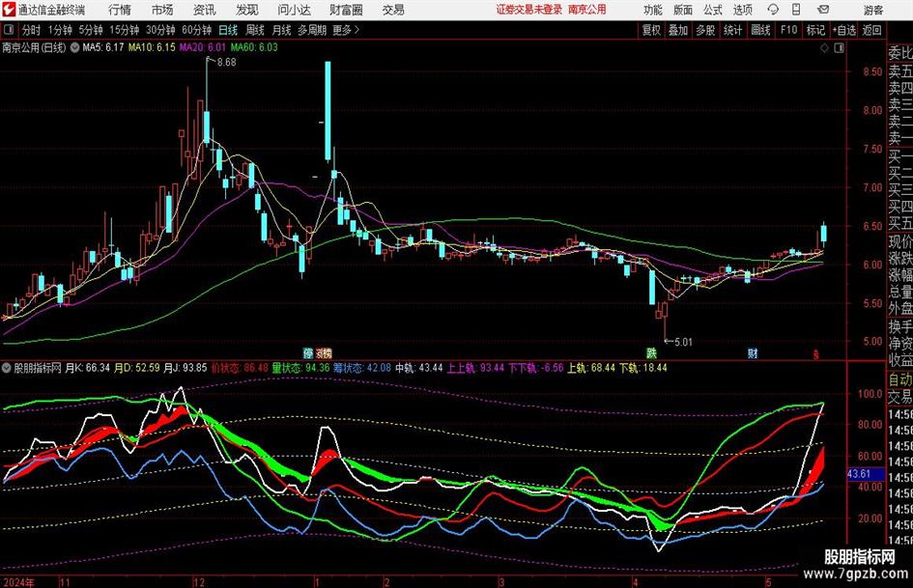Click MA20: 6.01 label

click(202, 47)
